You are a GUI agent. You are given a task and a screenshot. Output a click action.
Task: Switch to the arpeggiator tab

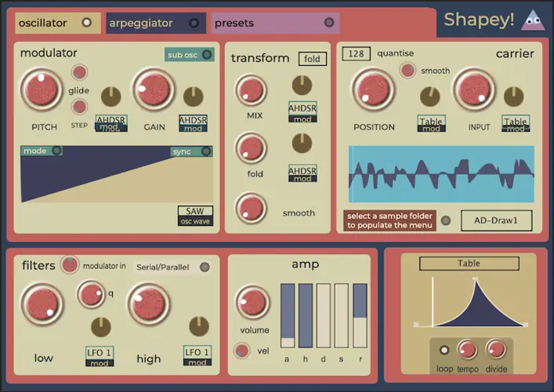(x=155, y=23)
